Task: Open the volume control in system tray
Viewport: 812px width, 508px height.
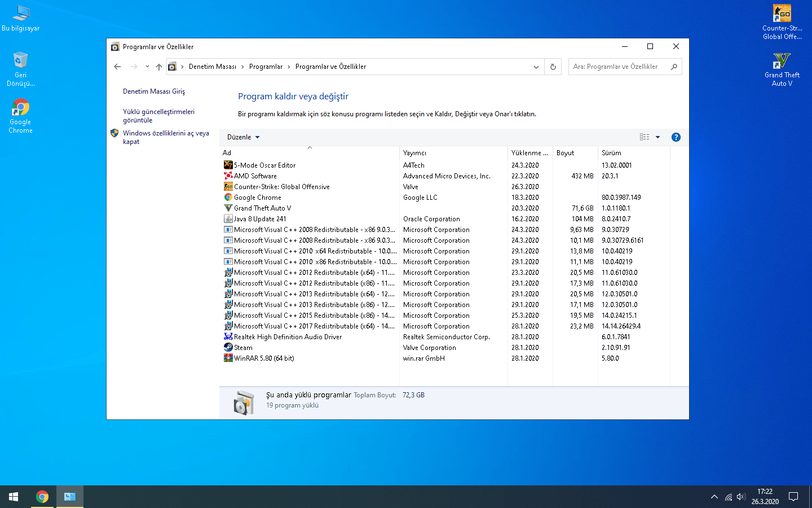Action: pyautogui.click(x=742, y=497)
